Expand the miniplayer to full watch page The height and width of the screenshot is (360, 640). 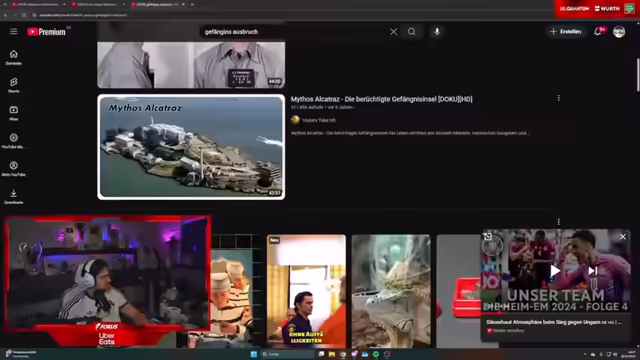click(488, 237)
